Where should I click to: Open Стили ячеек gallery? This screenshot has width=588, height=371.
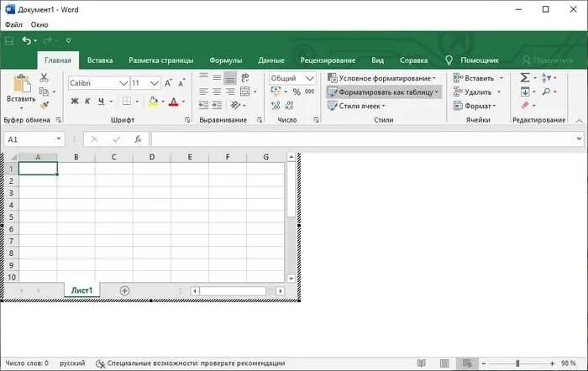(x=356, y=106)
